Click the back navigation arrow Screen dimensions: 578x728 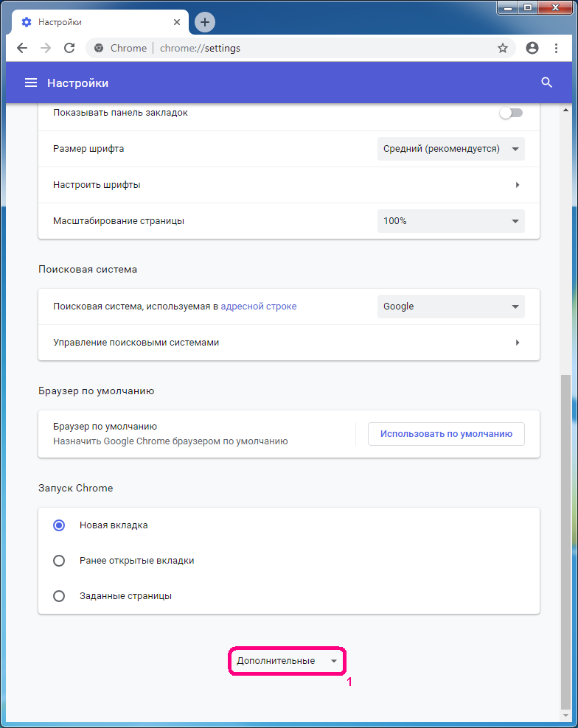point(22,48)
